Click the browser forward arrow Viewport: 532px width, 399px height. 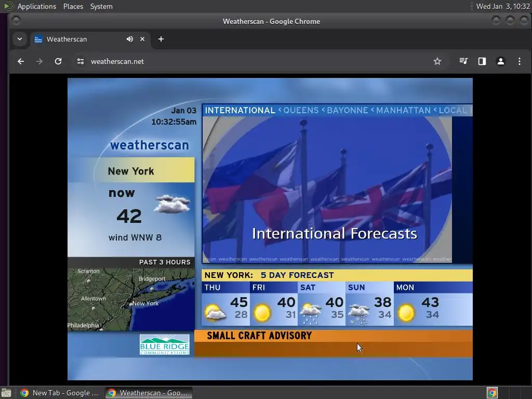click(x=39, y=61)
